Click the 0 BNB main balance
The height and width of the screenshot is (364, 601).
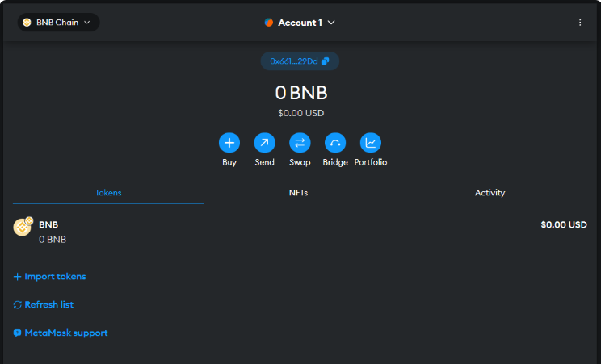[300, 93]
